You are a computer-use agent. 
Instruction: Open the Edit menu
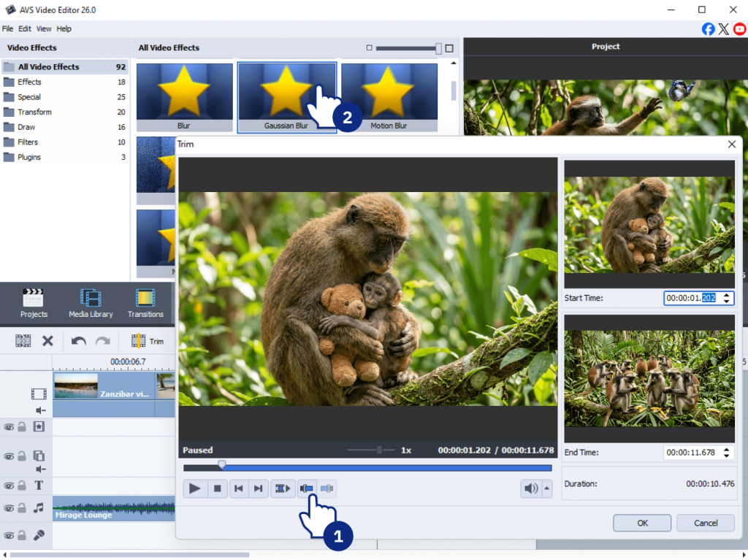click(x=25, y=28)
